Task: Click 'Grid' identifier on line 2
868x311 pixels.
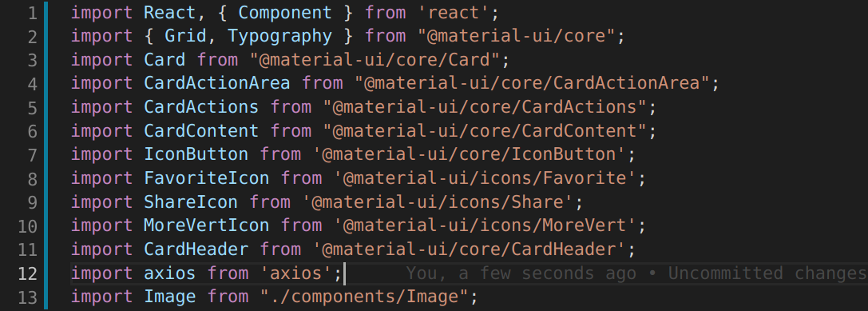Action: tap(185, 37)
